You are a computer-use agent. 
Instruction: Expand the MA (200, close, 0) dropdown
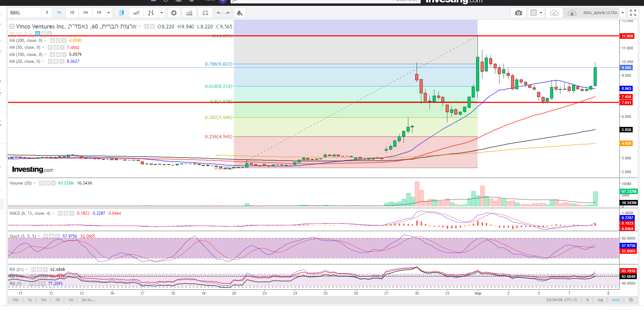pos(46,40)
